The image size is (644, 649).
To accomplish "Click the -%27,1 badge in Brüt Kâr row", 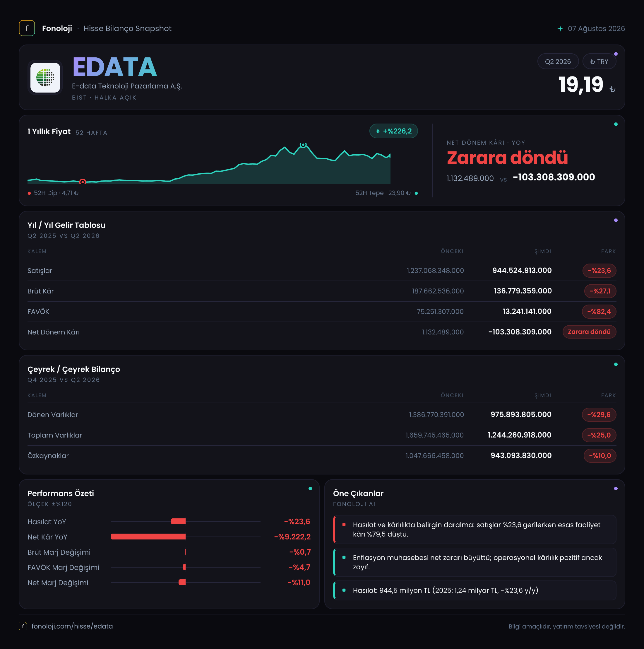I will coord(600,291).
